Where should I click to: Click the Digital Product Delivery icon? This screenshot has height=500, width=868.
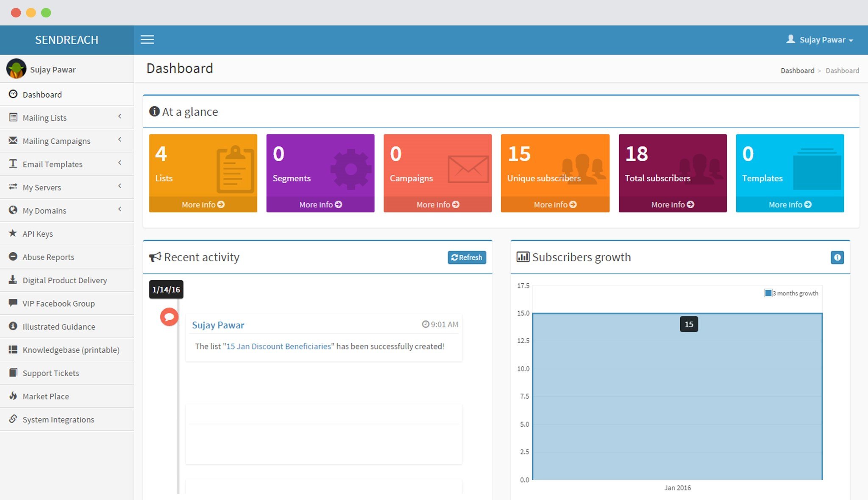[13, 280]
